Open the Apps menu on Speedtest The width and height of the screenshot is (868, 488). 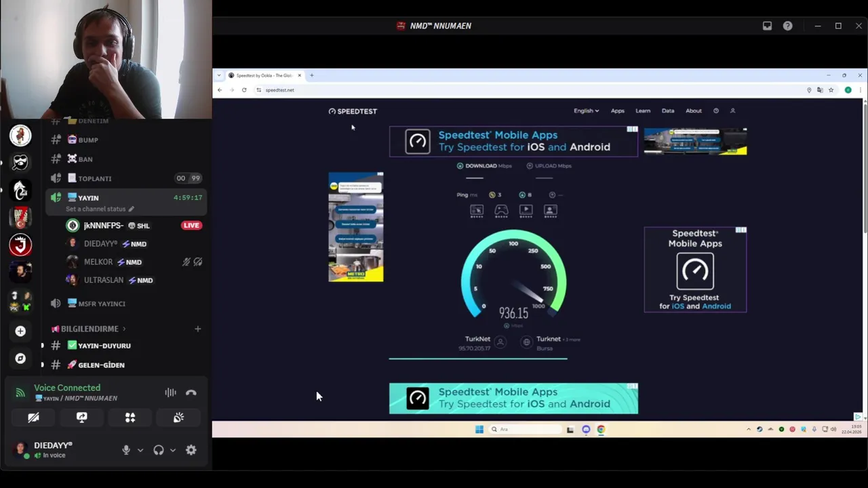click(x=617, y=110)
